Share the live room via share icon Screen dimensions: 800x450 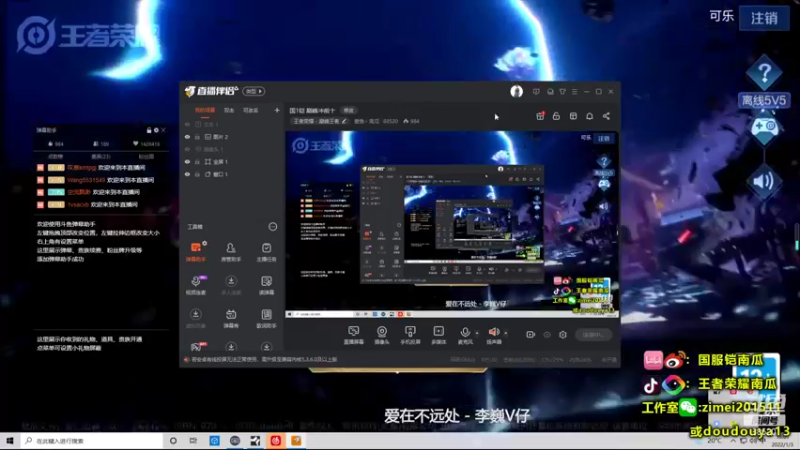[606, 116]
